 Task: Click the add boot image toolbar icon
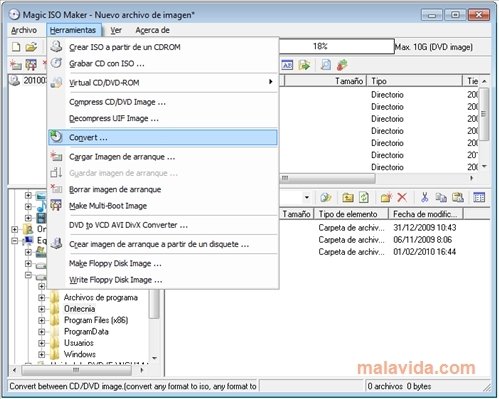[15, 65]
